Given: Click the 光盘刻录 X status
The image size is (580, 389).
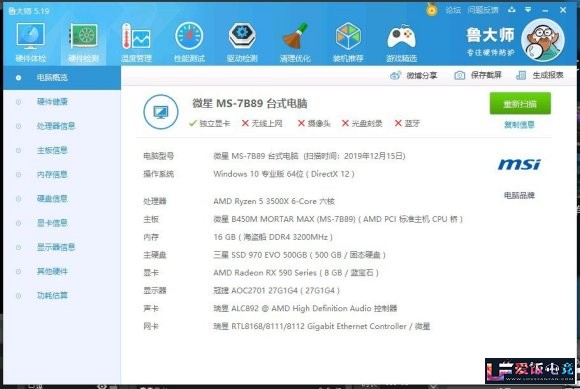Looking at the screenshot, I should click(x=362, y=124).
